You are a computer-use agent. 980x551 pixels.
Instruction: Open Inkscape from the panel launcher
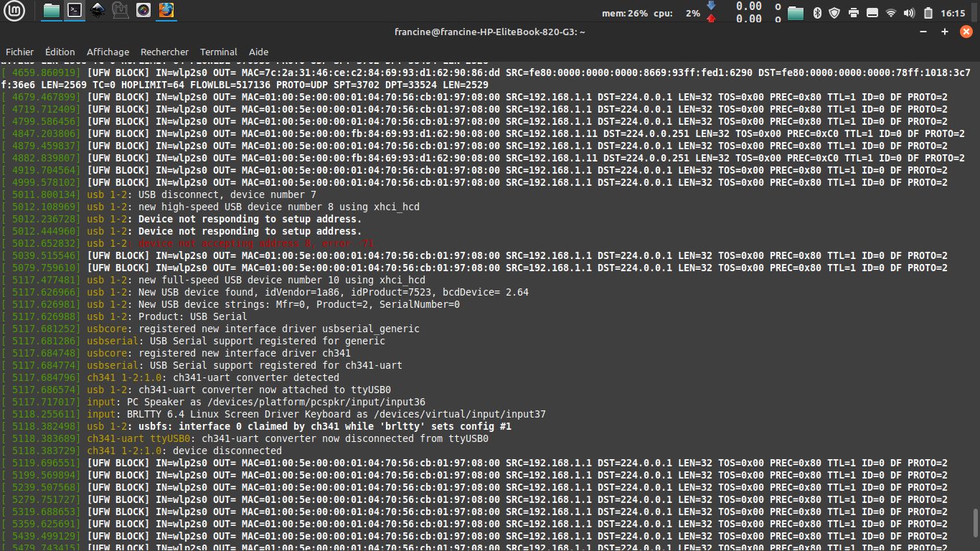pyautogui.click(x=98, y=11)
